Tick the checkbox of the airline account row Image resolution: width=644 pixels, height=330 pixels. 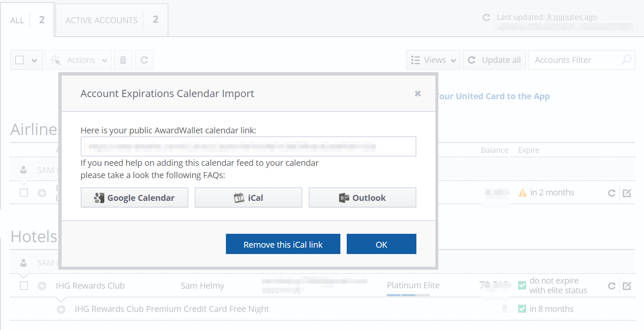coord(24,192)
